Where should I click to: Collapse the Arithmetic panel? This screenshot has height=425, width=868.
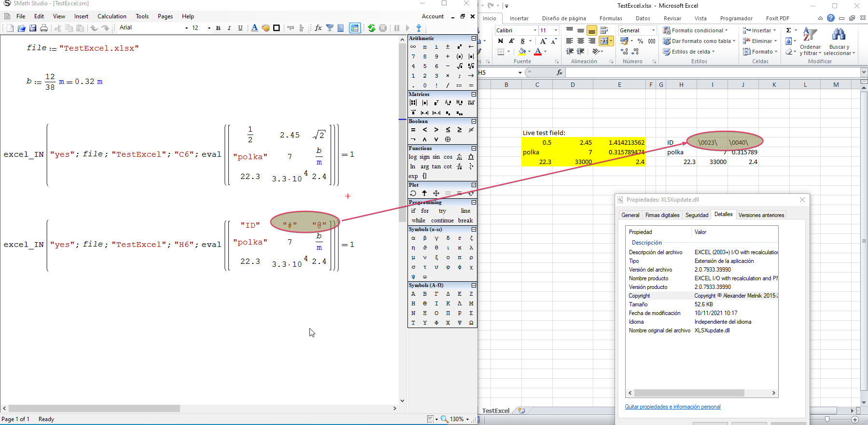[x=474, y=38]
